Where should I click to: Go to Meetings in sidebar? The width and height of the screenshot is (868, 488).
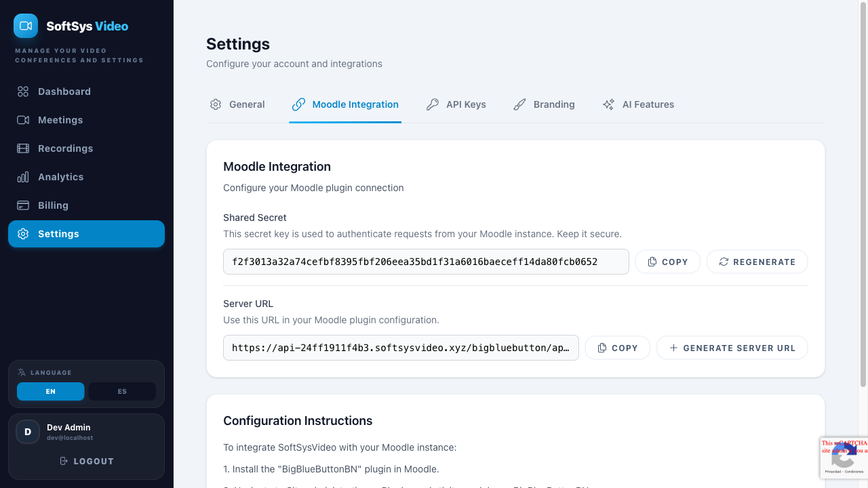tap(86, 120)
